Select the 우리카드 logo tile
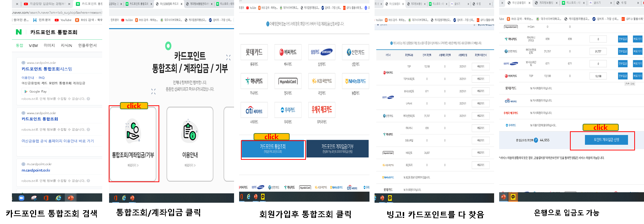This screenshot has height=224, width=644. click(288, 110)
